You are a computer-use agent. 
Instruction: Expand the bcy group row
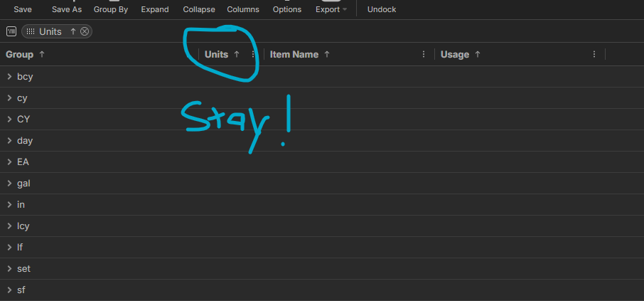click(x=9, y=76)
